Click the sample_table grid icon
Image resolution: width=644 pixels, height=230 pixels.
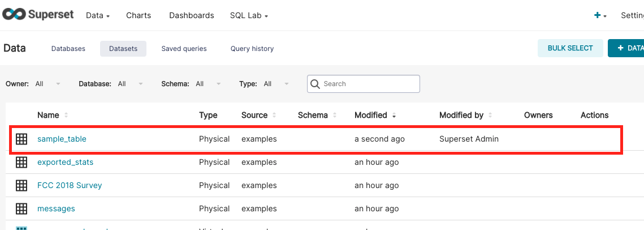21,139
